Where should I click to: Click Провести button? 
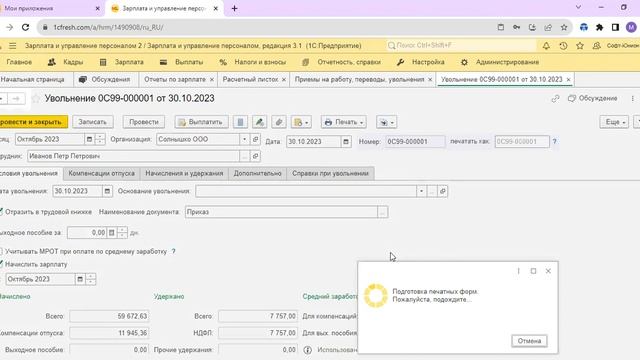point(144,122)
